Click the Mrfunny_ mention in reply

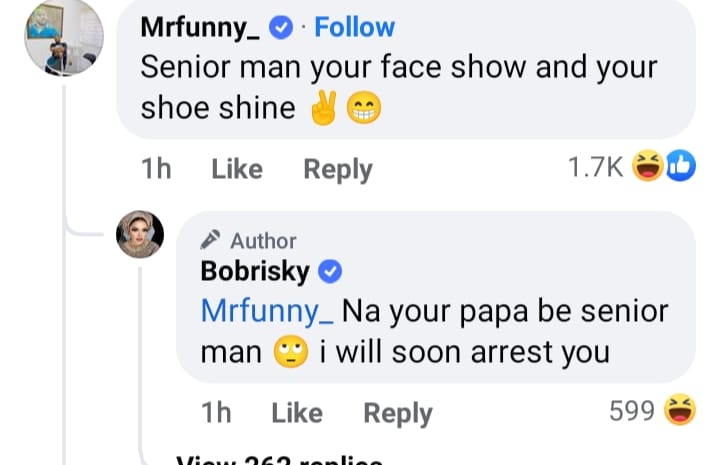click(x=267, y=311)
